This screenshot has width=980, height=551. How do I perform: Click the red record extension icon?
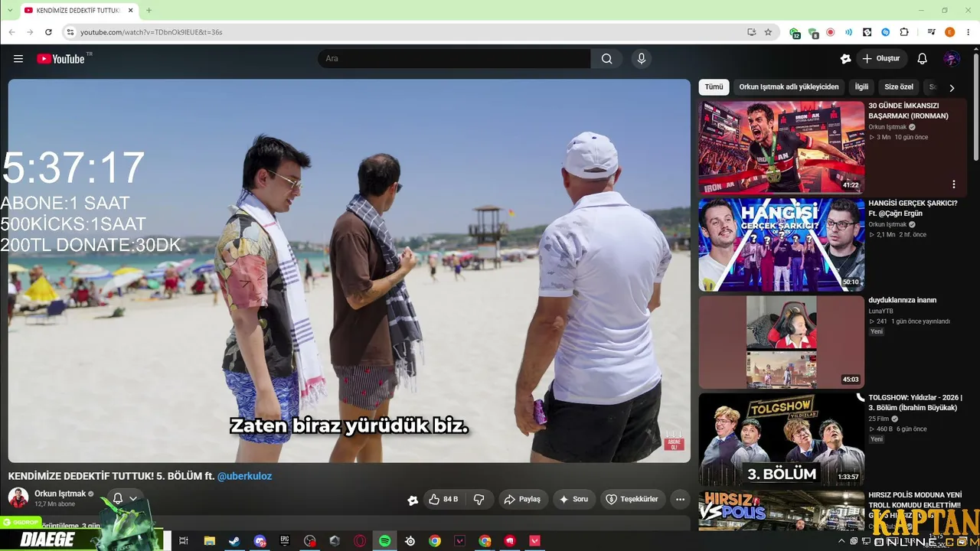(x=830, y=32)
